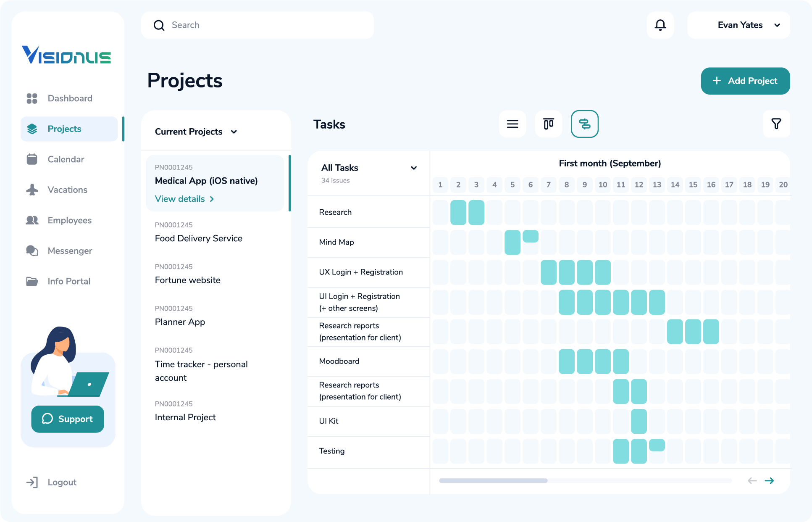Select the Food Delivery Service project
The image size is (812, 522).
click(x=198, y=238)
